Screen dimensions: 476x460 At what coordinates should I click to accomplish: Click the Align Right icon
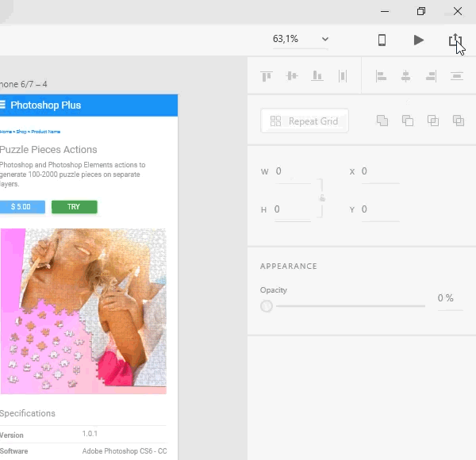[432, 76]
